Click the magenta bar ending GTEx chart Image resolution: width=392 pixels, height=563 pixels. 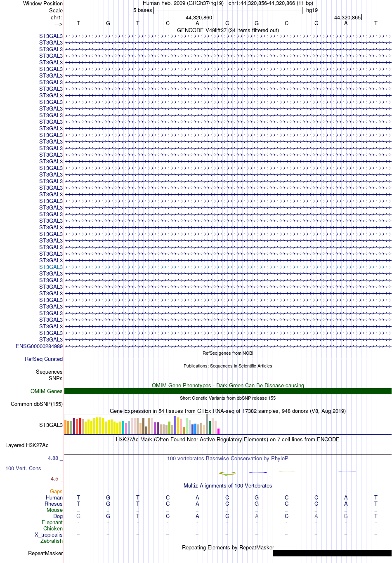pos(219,431)
